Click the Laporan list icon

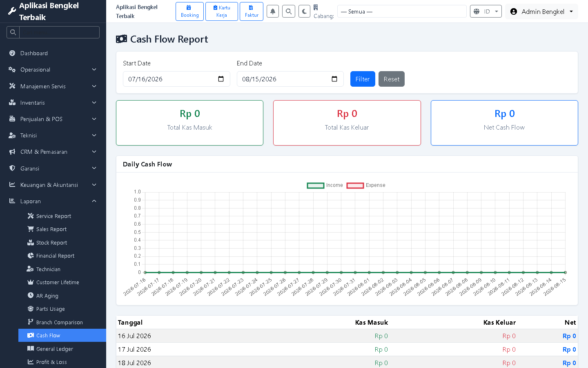tap(12, 201)
